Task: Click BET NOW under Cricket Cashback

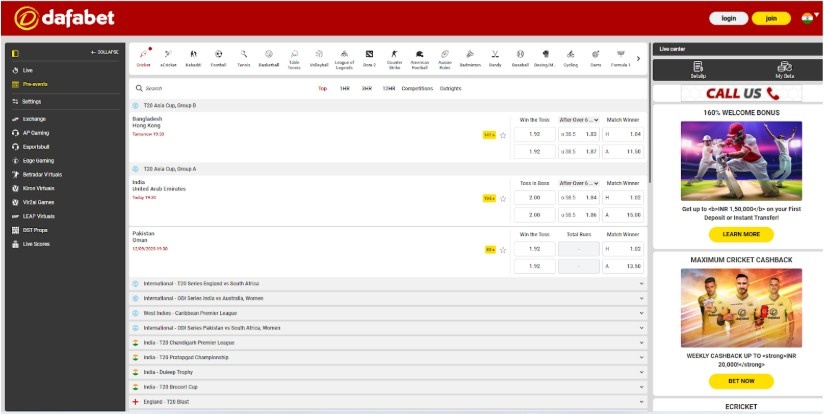Action: coord(741,381)
